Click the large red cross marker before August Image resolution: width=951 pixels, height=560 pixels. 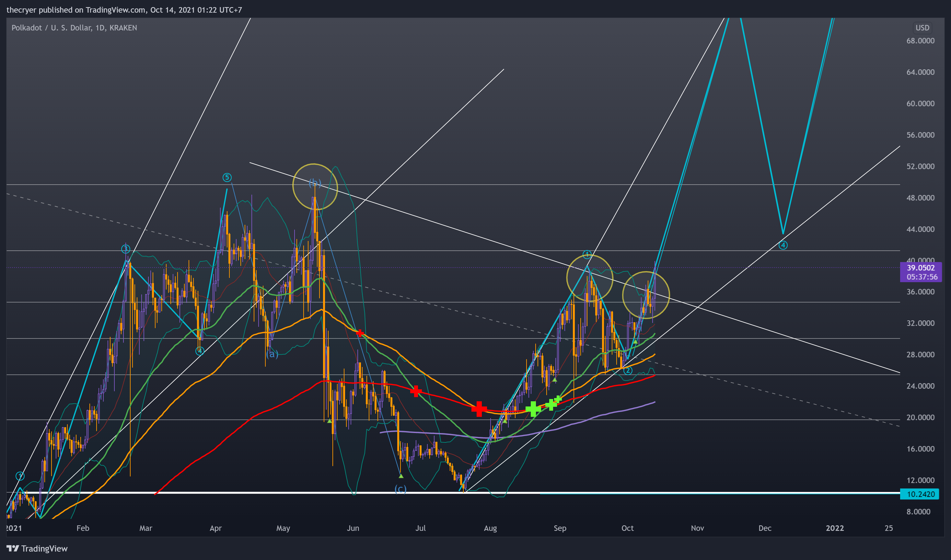click(x=479, y=409)
